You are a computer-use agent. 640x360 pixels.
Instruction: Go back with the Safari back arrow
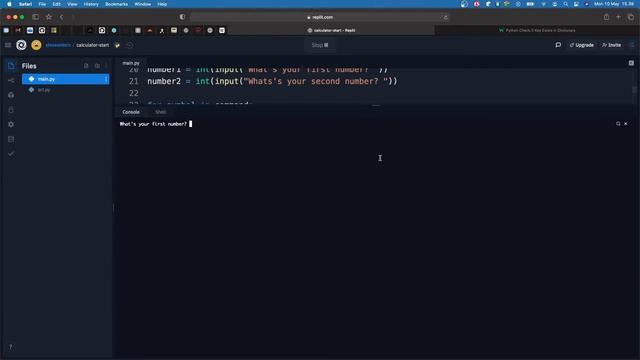pos(62,17)
